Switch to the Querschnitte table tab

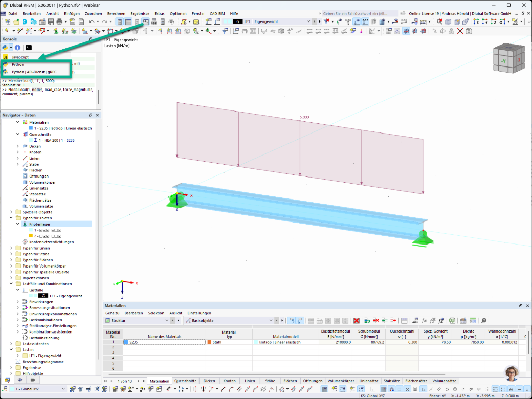tap(186, 381)
